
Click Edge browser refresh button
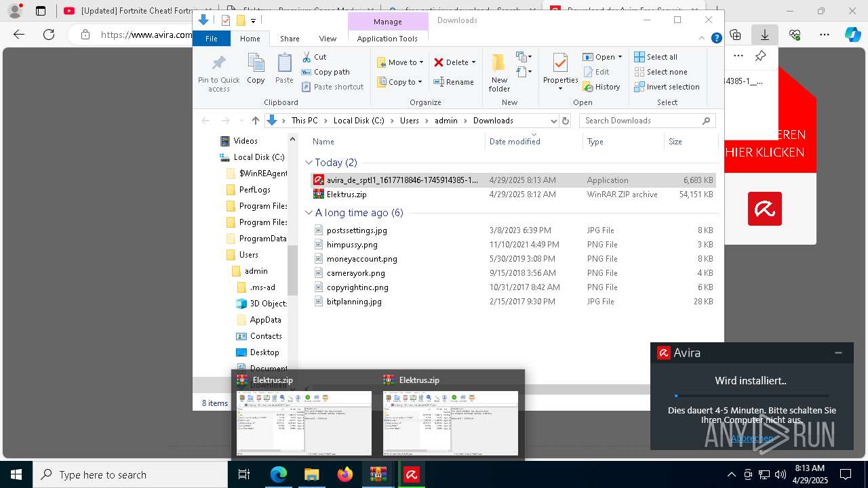pos(49,35)
